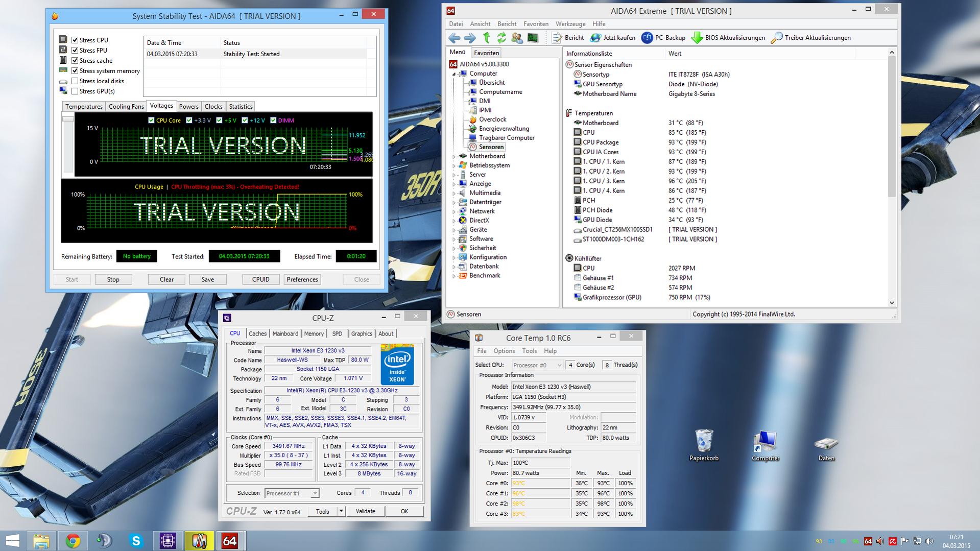Select the Papierkorb desktop icon

click(x=704, y=445)
